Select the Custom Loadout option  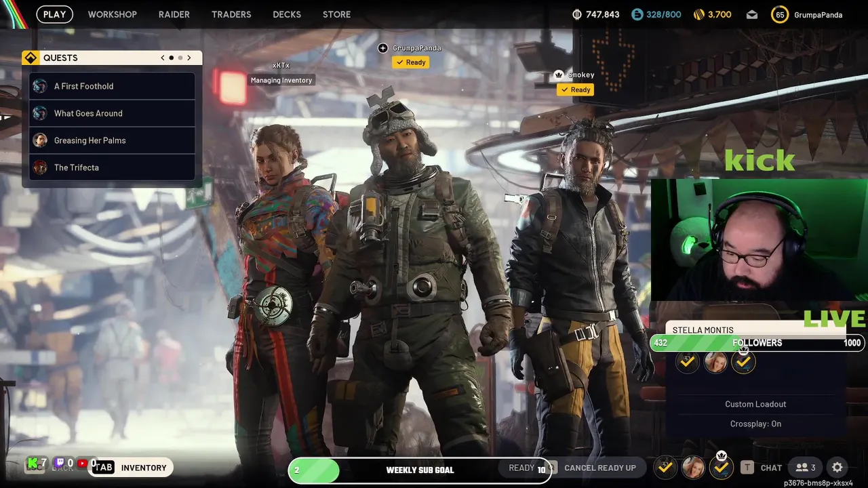pos(755,404)
